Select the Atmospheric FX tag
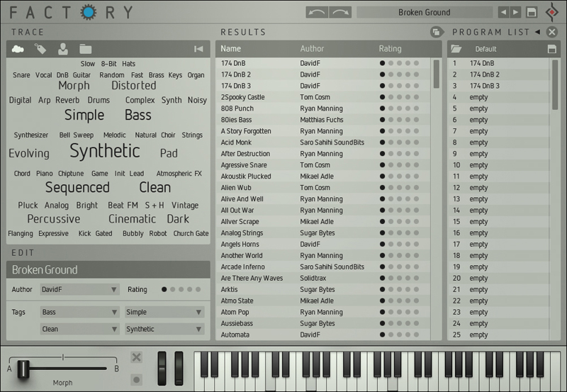The image size is (567, 392). (x=179, y=173)
